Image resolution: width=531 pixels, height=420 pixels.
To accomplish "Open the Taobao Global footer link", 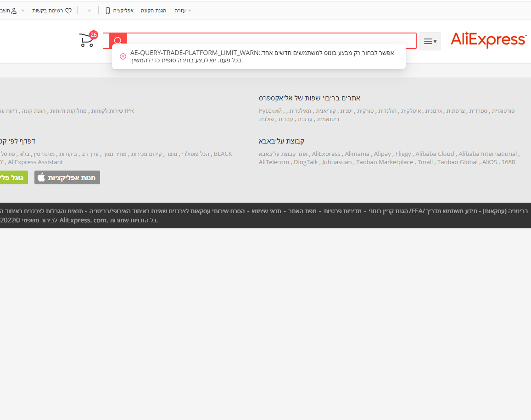I will 458,162.
